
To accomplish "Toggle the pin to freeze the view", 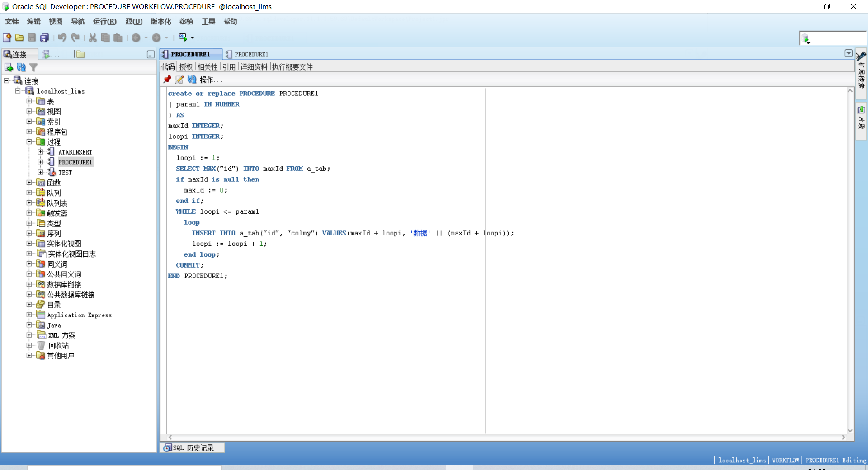I will point(167,80).
